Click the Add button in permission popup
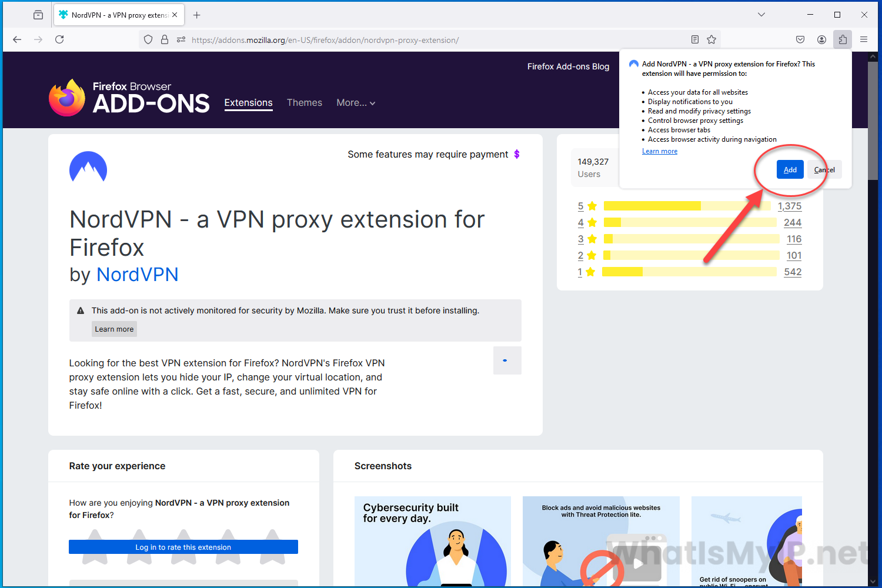882x588 pixels. (x=790, y=169)
